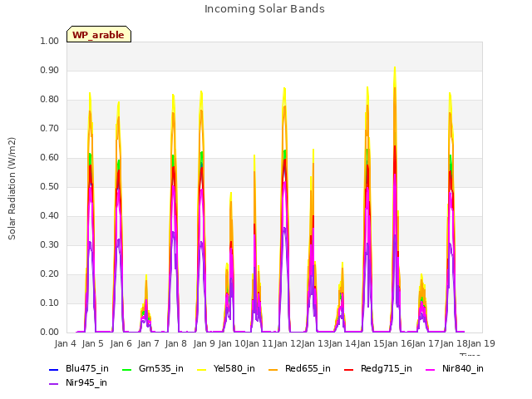The width and height of the screenshot is (532, 399).
Task: Click the Solar Radiation (W/m2) axis label
Action: click(12, 189)
